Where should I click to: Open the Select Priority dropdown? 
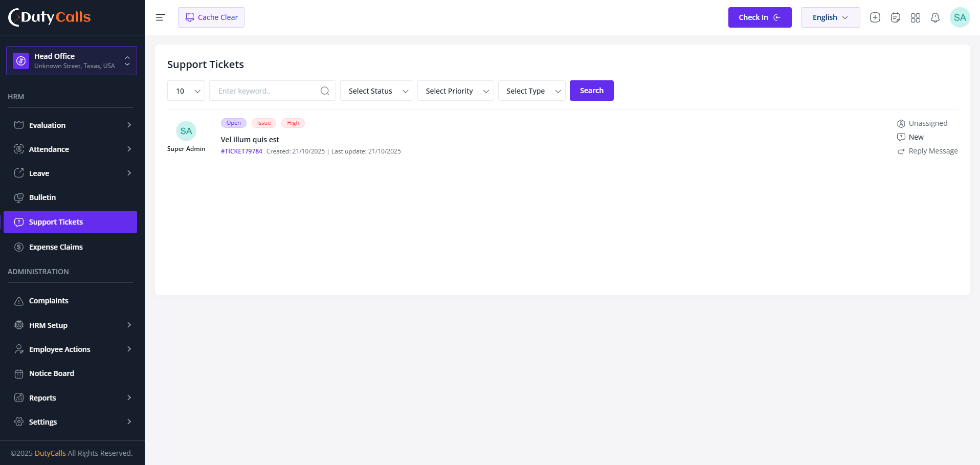456,91
